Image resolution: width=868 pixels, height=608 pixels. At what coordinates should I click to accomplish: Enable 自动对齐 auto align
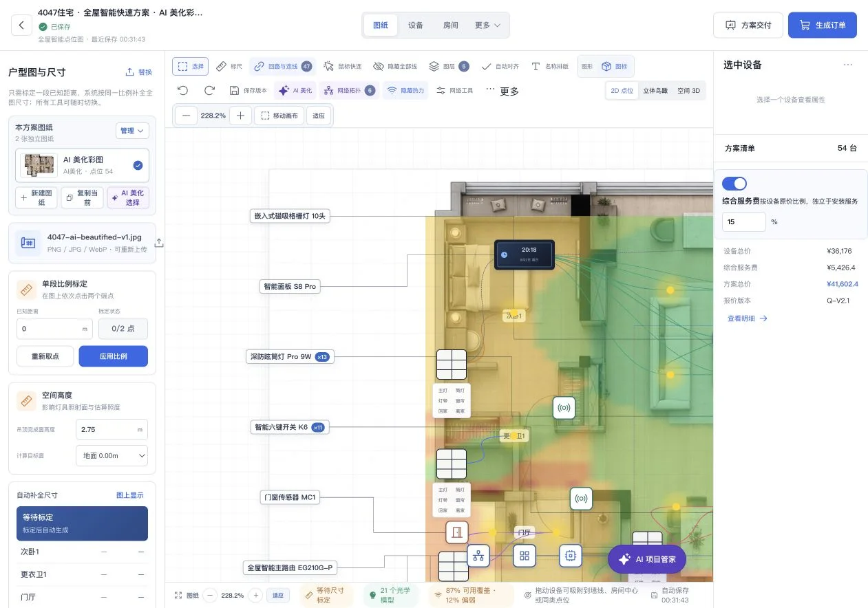pyautogui.click(x=500, y=66)
